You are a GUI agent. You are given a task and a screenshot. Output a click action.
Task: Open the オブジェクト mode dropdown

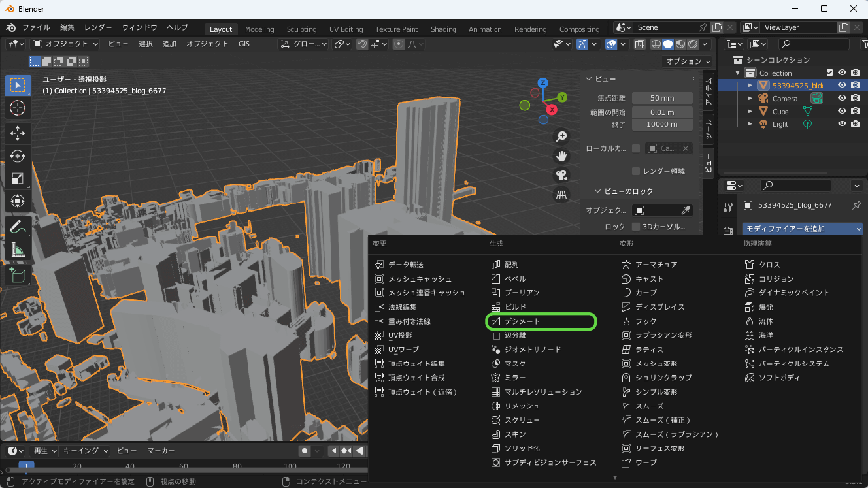(x=65, y=44)
